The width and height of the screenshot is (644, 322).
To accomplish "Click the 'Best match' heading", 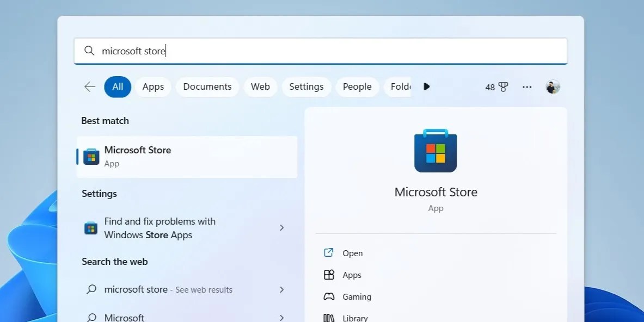I will pyautogui.click(x=105, y=121).
